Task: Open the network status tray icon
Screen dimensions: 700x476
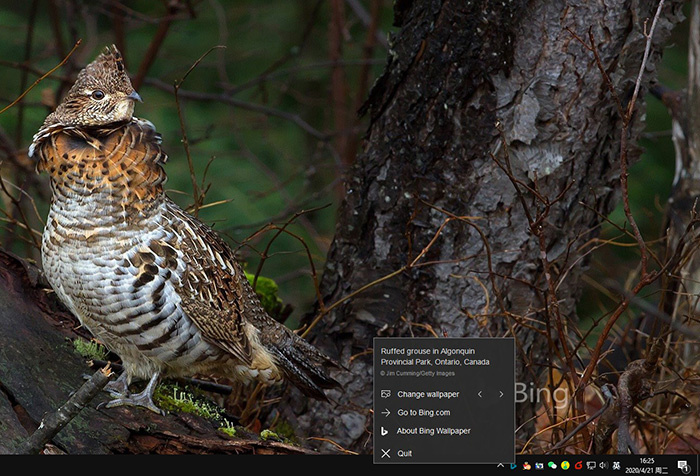Action: [x=591, y=466]
